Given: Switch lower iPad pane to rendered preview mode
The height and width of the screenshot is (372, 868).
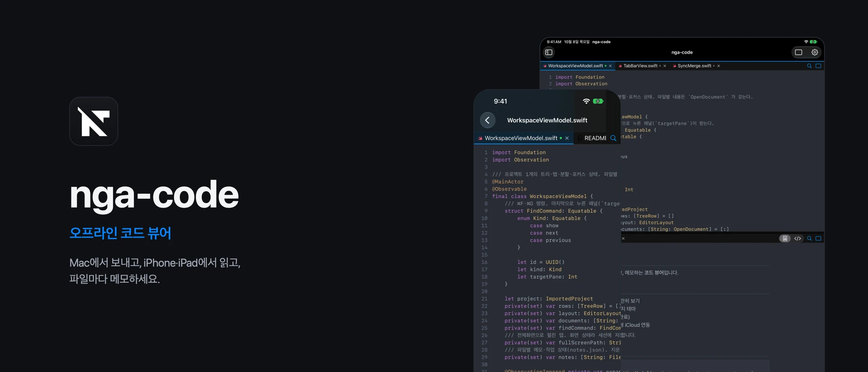Looking at the screenshot, I should tap(785, 239).
